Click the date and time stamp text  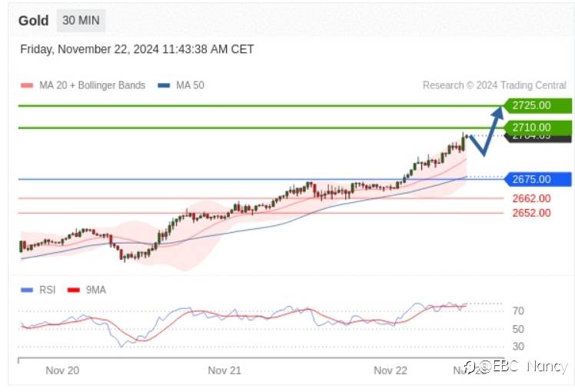pyautogui.click(x=137, y=49)
